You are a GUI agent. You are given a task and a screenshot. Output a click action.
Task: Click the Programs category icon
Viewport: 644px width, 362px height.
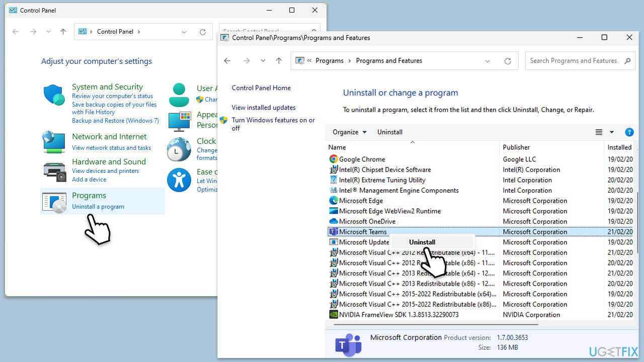[54, 202]
